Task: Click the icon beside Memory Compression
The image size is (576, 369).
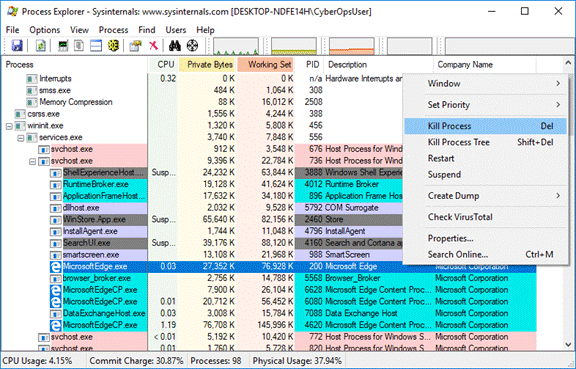Action: point(32,102)
